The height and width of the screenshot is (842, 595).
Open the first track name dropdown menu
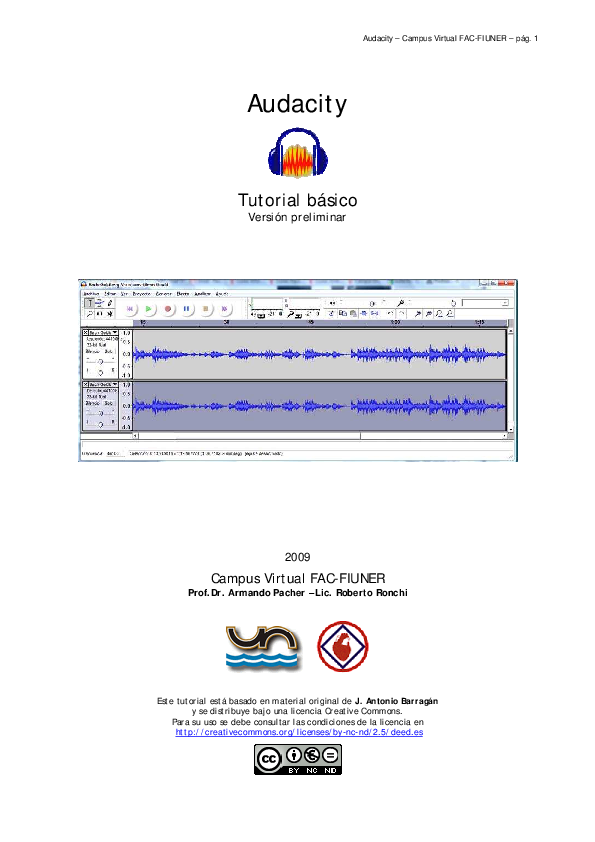click(103, 333)
